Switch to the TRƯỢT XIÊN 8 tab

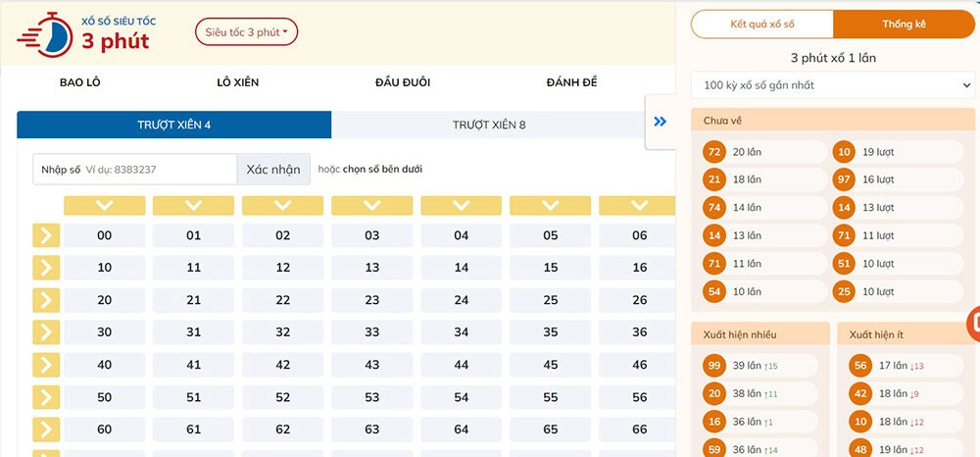tap(489, 125)
